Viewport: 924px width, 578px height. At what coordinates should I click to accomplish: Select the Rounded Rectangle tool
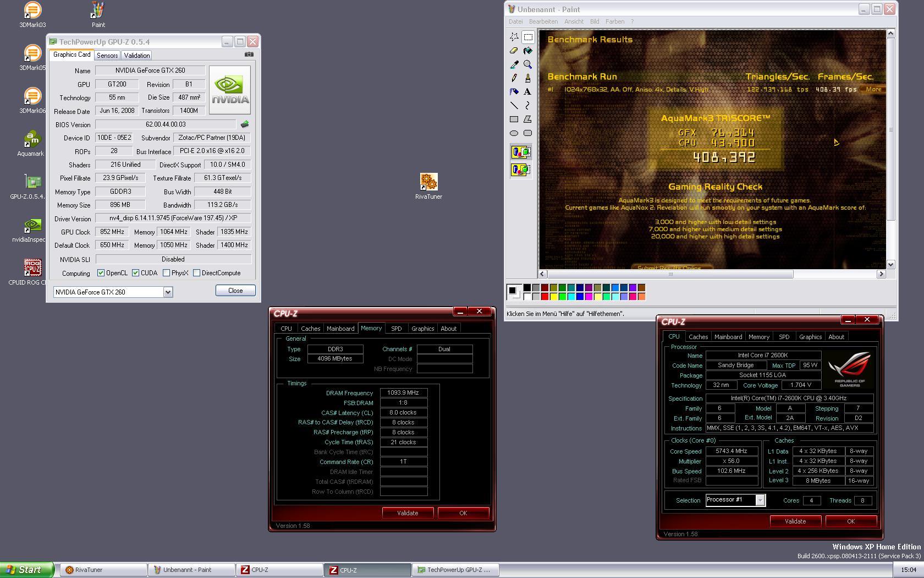click(528, 133)
